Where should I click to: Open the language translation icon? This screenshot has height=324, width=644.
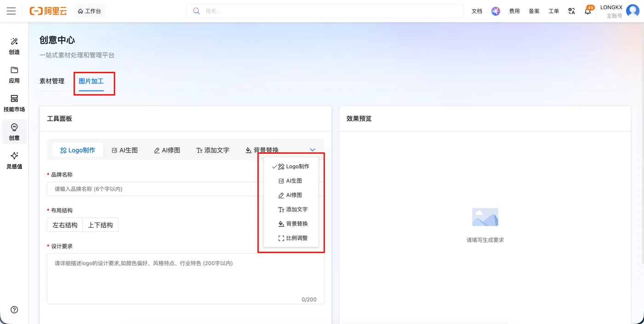coord(572,11)
